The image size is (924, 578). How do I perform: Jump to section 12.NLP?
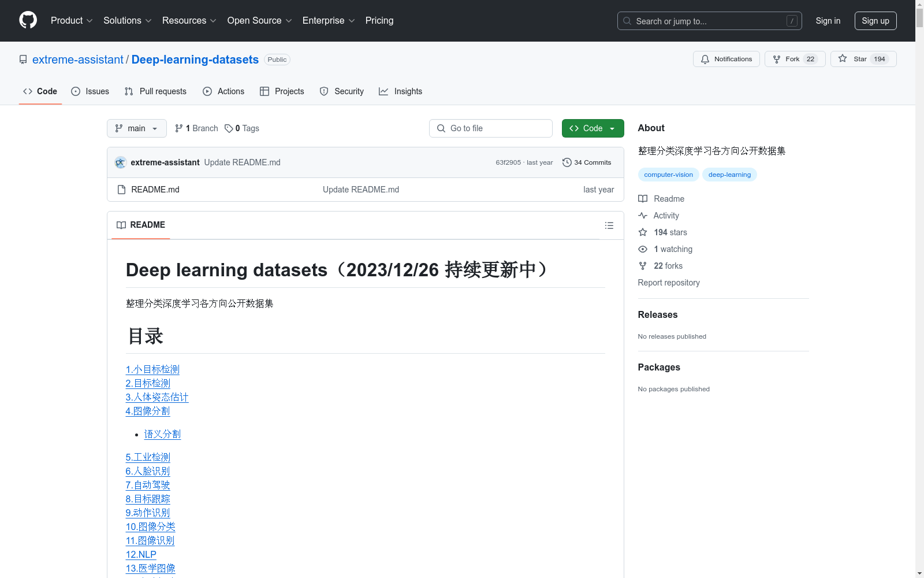(x=141, y=554)
